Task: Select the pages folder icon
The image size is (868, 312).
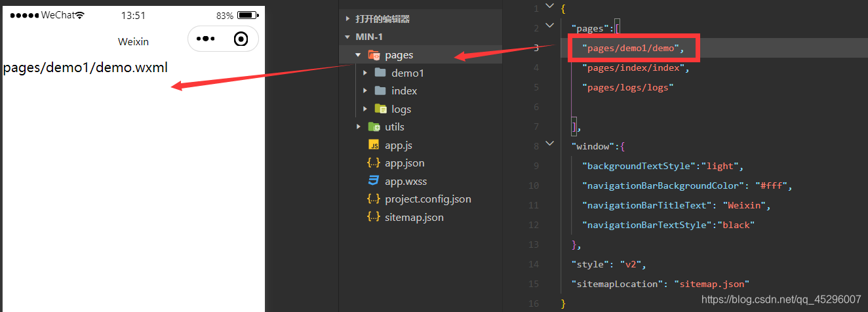Action: point(374,55)
